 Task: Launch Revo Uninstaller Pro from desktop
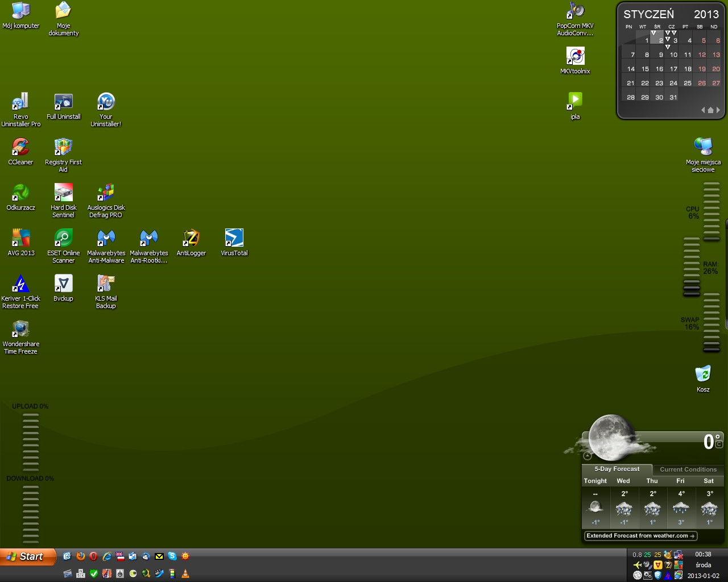coord(20,102)
